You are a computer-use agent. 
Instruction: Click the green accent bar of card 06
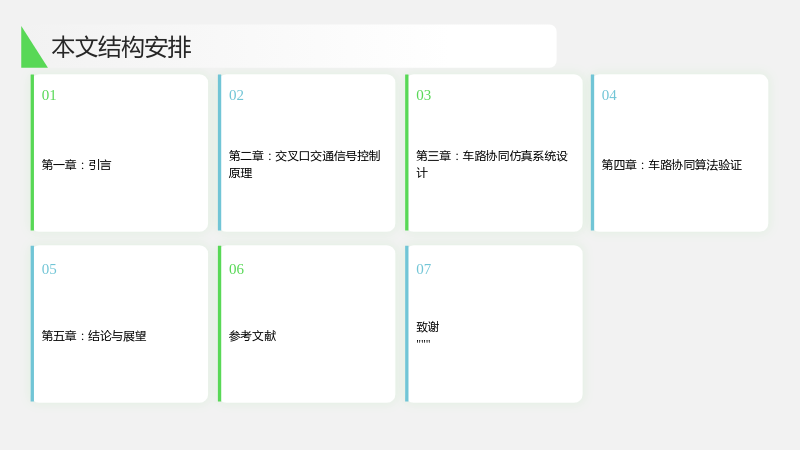pos(219,323)
